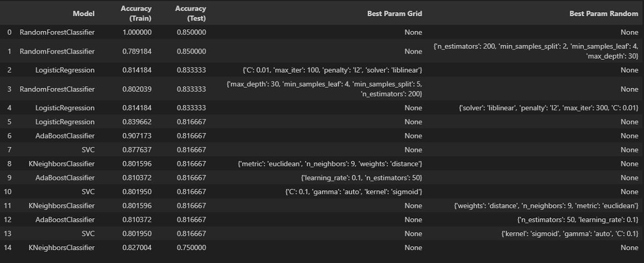Select row index 14

pyautogui.click(x=10, y=247)
